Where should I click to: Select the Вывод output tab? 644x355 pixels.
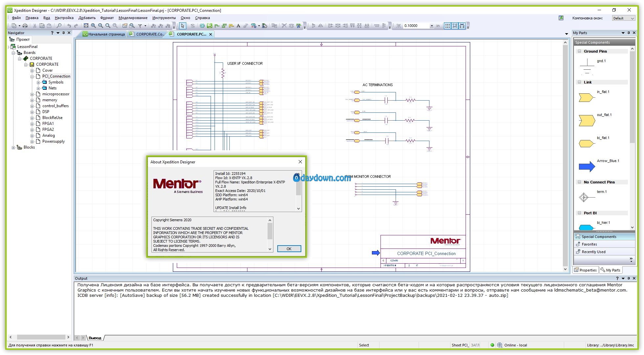(x=95, y=338)
